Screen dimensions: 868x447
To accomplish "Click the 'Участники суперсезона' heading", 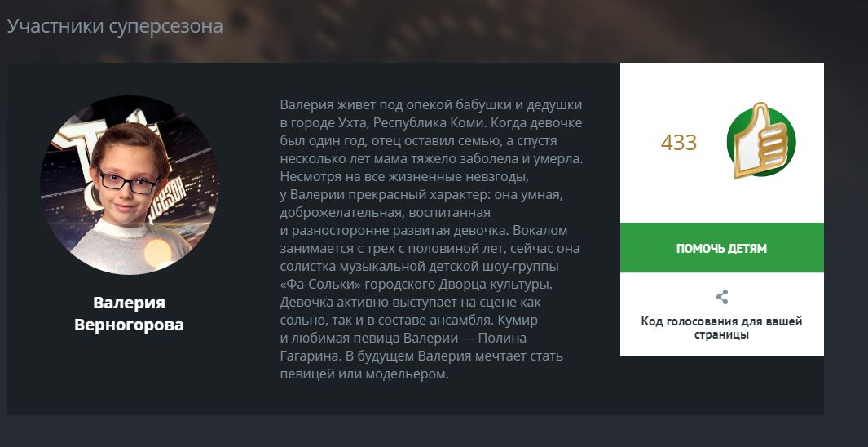I will [x=115, y=26].
